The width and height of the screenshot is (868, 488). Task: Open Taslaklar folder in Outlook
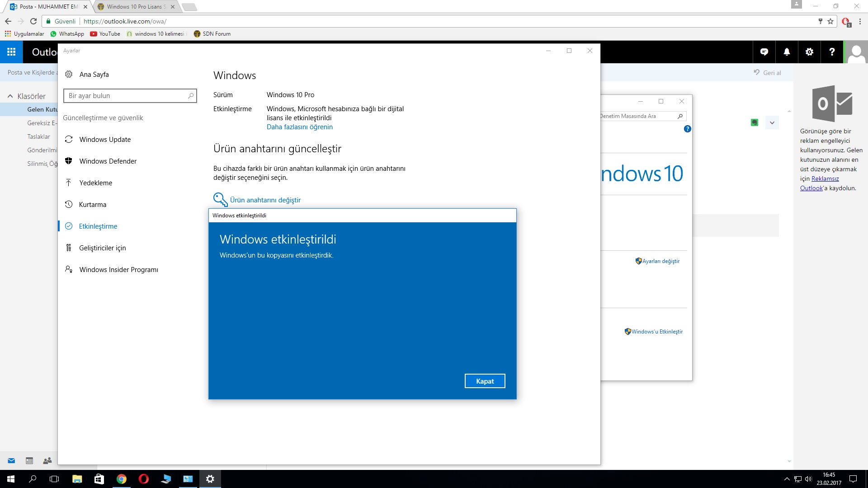[x=38, y=136]
